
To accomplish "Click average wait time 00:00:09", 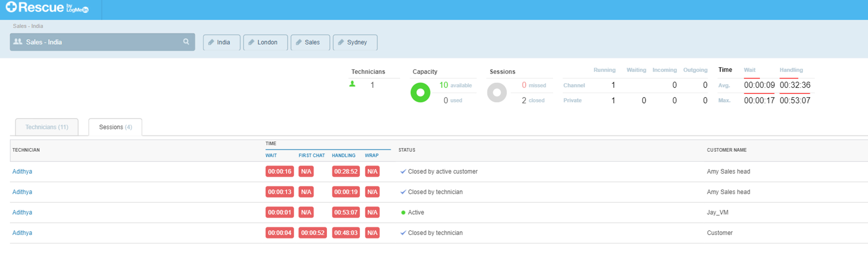I will (x=759, y=85).
